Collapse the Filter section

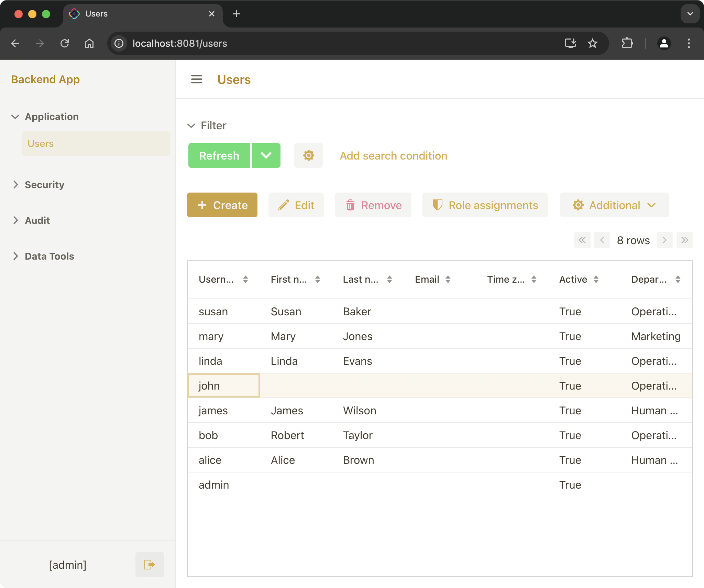pyautogui.click(x=191, y=126)
